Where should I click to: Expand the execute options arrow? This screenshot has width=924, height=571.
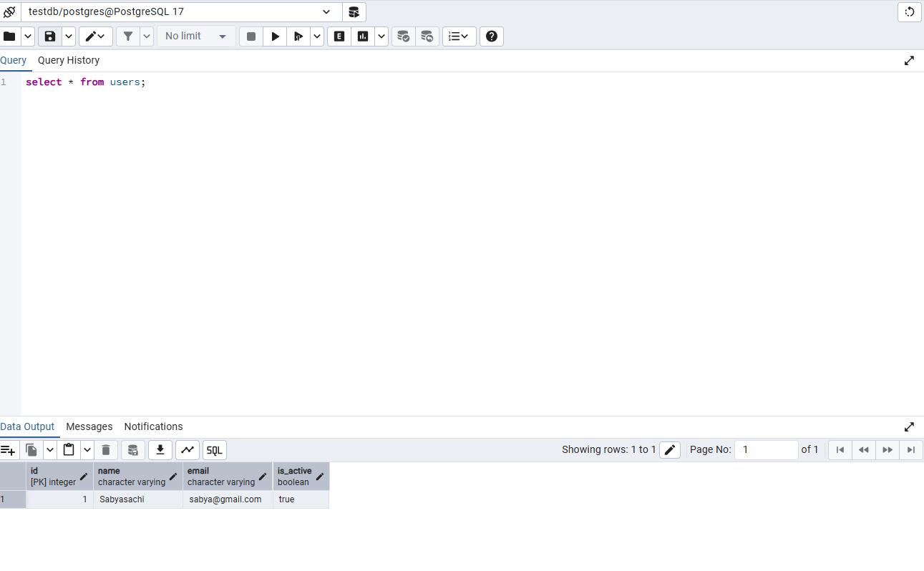coord(317,36)
